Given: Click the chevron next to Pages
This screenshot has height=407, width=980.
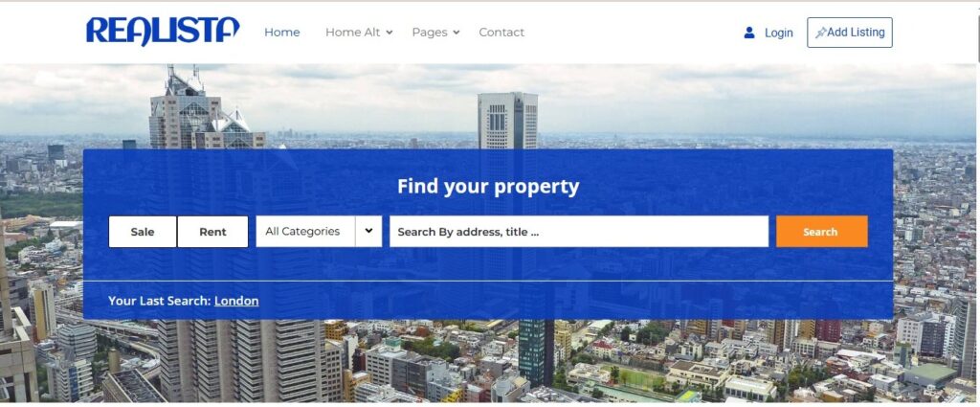Looking at the screenshot, I should tap(457, 33).
